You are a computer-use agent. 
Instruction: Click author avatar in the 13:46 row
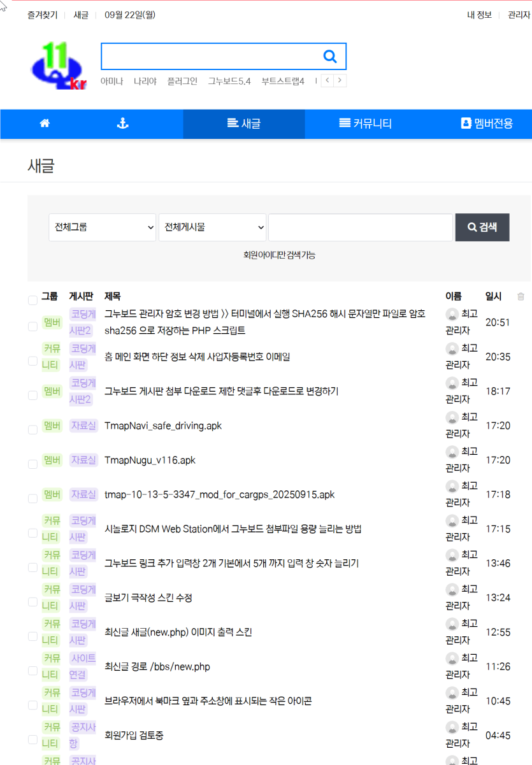[x=452, y=555]
